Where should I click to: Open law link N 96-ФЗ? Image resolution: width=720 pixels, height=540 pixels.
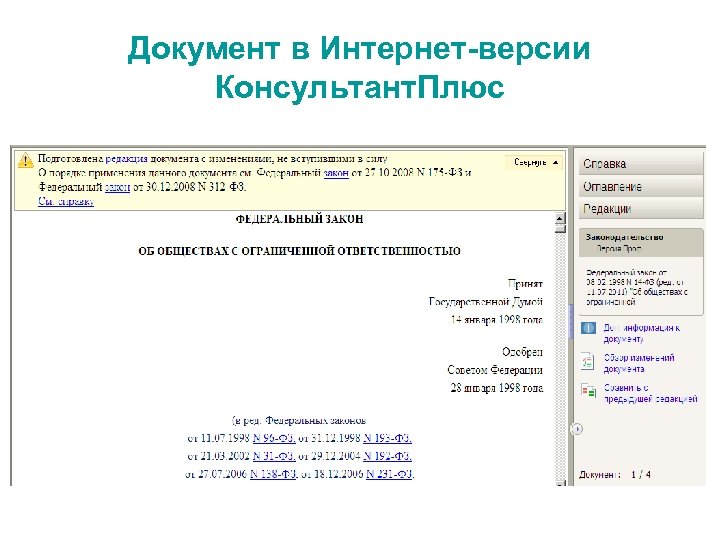274,438
